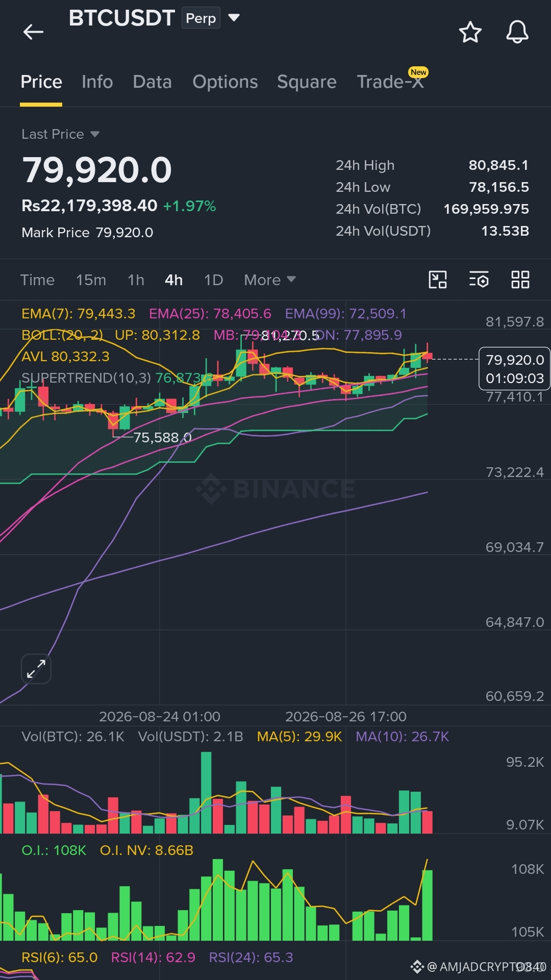Tap the 24h Vol(USDT) value 13.53B
This screenshot has height=980, width=551.
pos(505,231)
